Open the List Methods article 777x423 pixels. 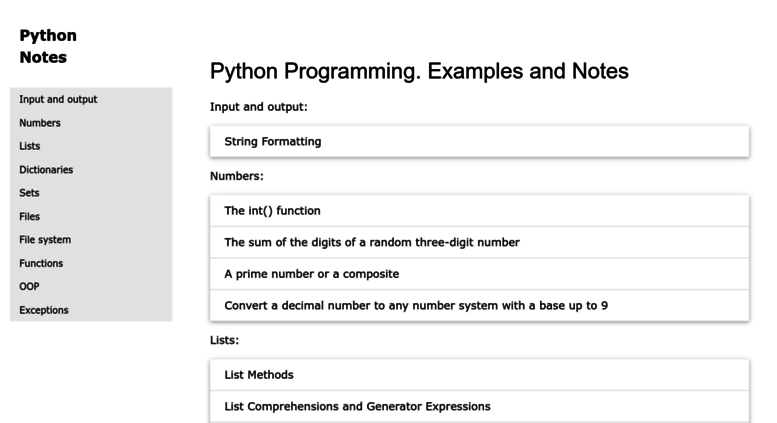click(x=479, y=375)
